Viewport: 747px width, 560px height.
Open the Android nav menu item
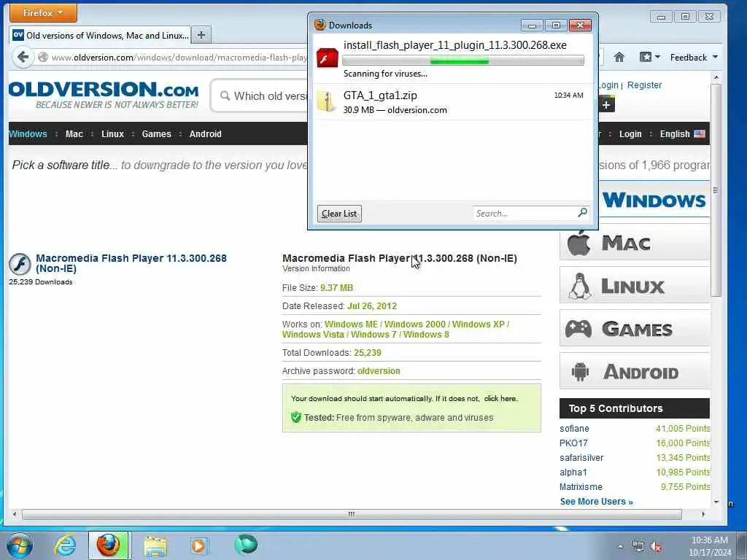tap(205, 134)
